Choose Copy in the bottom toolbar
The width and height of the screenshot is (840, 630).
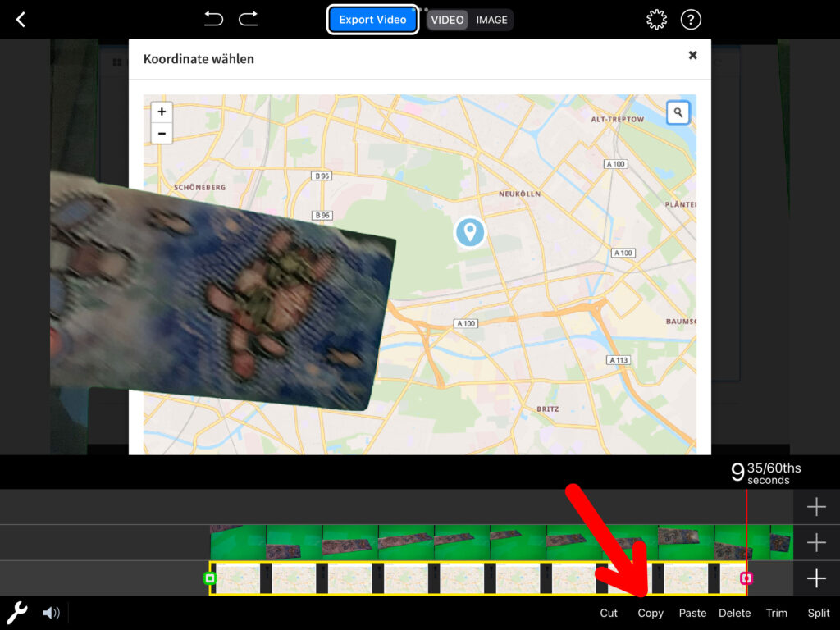(x=651, y=613)
